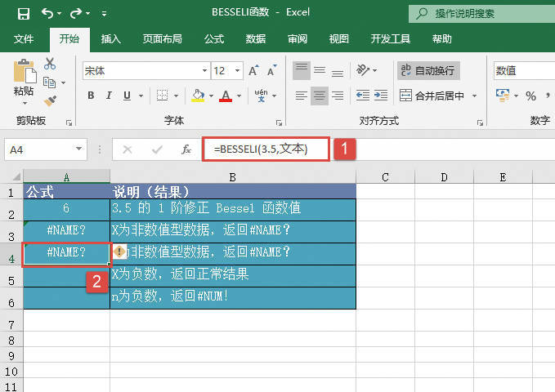Open the font size 12 dropdown
Image resolution: width=555 pixels, height=392 pixels.
pos(239,71)
